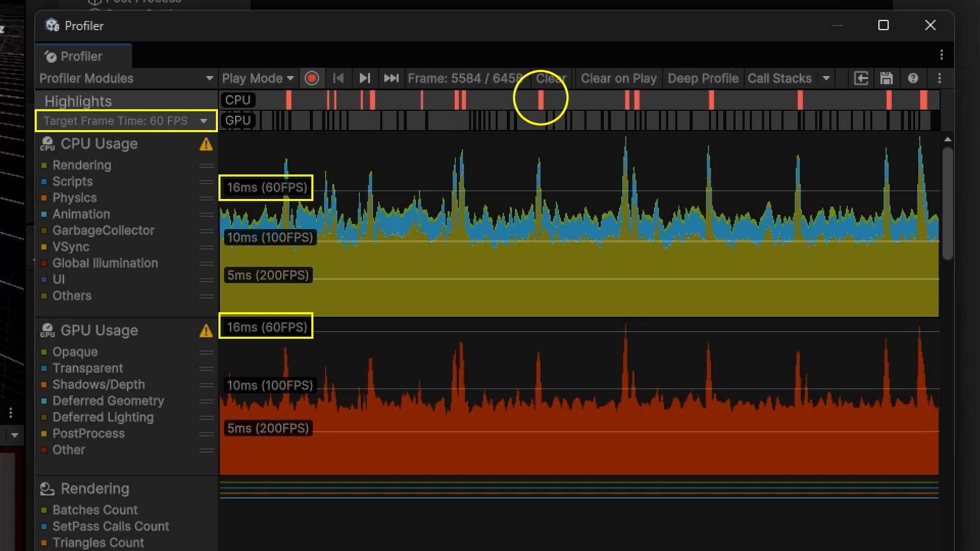This screenshot has height=551, width=980.
Task: Step to the next frame
Action: (364, 79)
